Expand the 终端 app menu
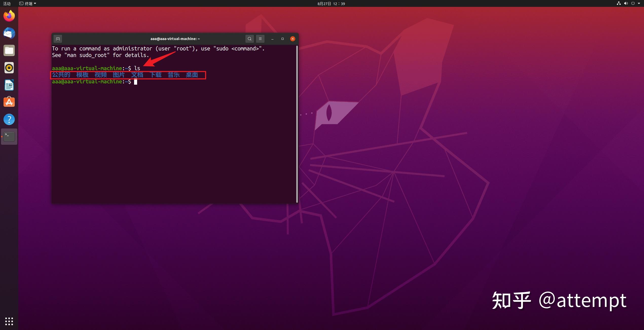The width and height of the screenshot is (644, 330). [x=28, y=4]
